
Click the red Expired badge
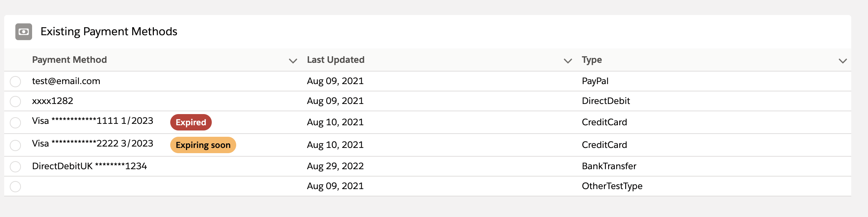tap(191, 122)
